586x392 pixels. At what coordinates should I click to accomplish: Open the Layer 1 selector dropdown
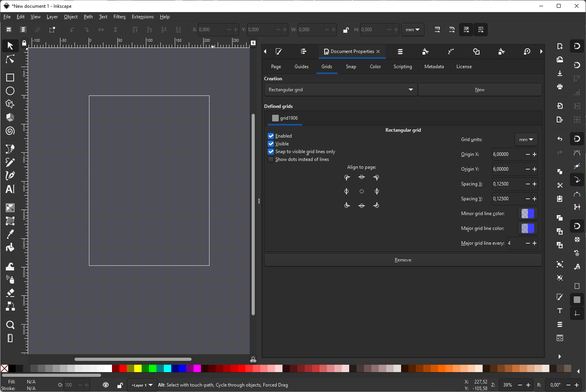click(142, 385)
